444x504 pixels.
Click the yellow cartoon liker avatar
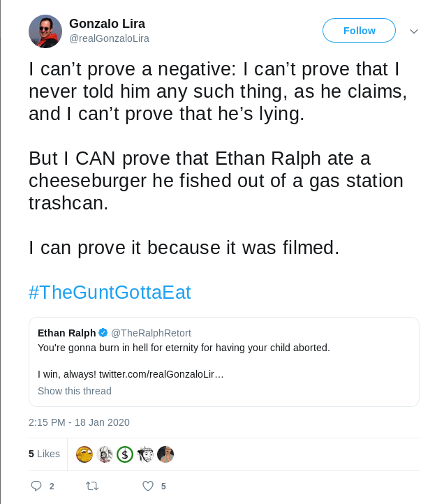point(84,454)
